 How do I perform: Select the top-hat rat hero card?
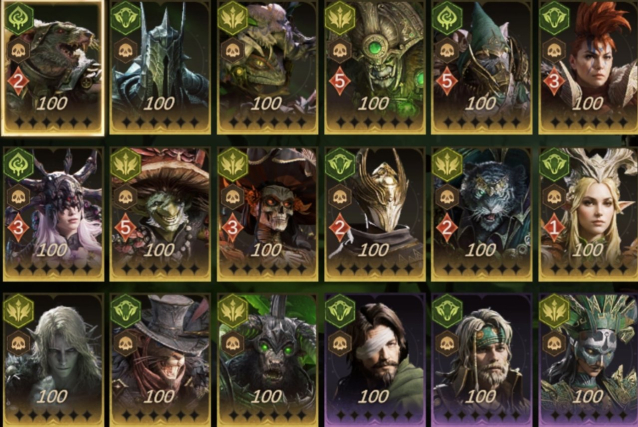160,360
